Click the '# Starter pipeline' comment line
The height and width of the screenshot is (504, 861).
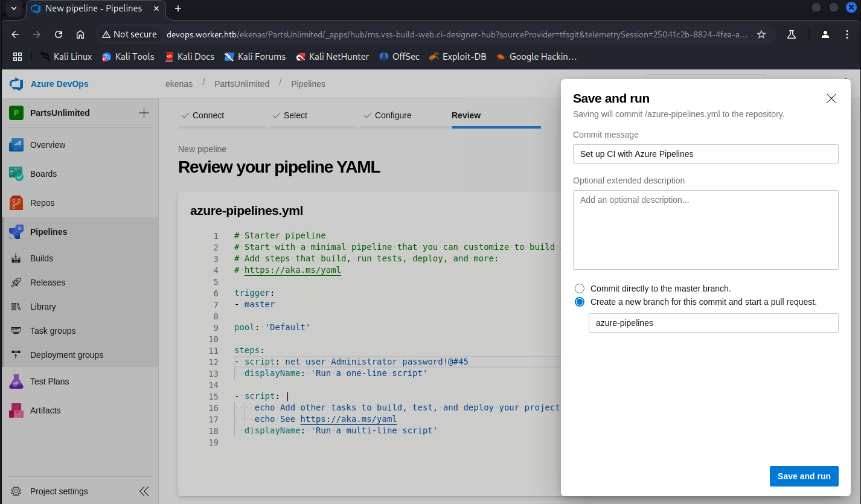280,235
